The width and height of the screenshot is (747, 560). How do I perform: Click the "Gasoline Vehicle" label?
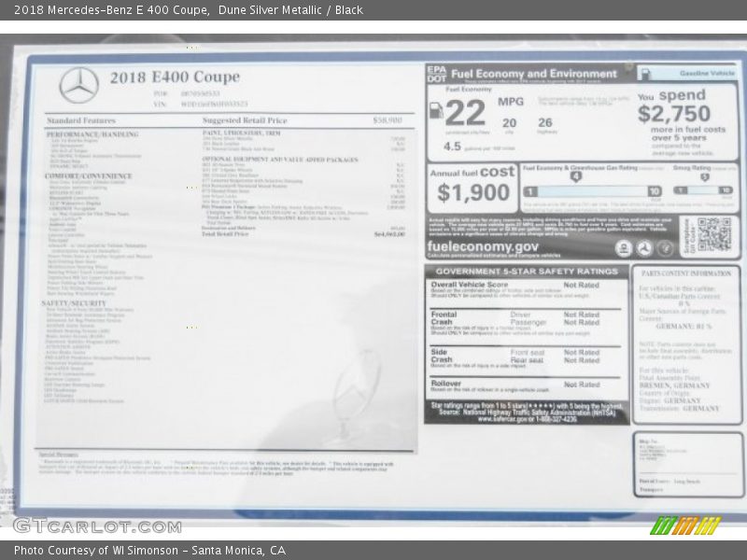[708, 74]
